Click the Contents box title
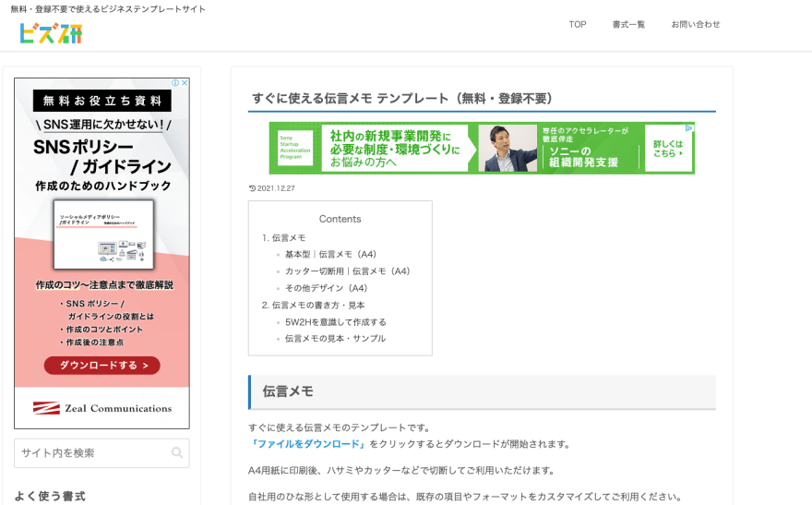This screenshot has width=812, height=505. click(x=340, y=219)
